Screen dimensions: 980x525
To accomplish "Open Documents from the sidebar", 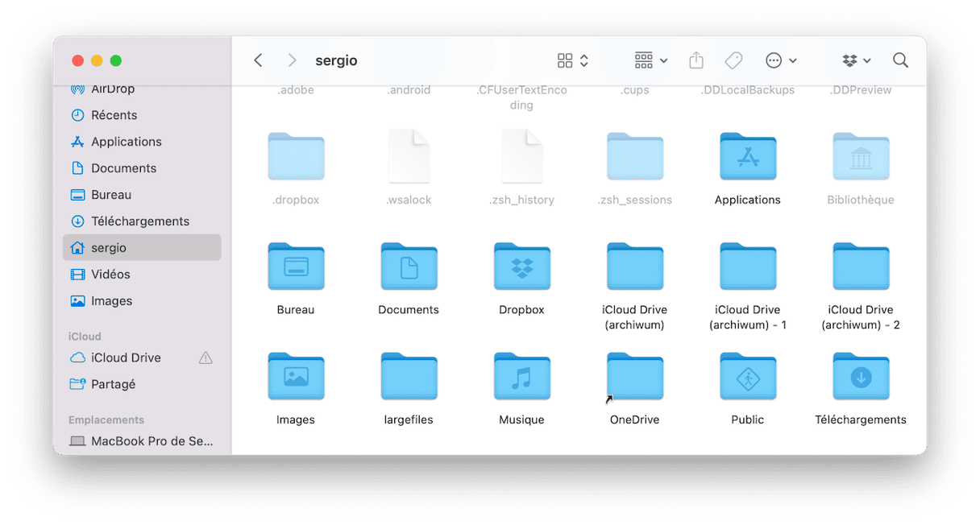I will [141, 168].
